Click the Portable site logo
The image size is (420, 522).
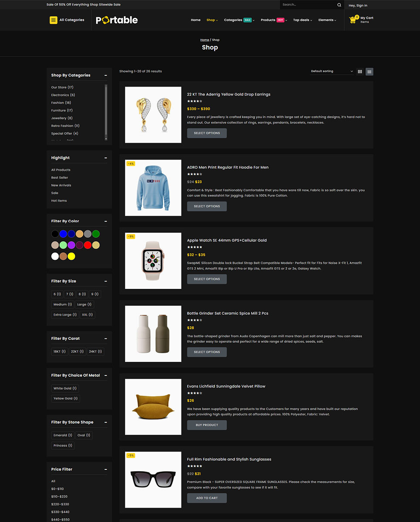point(117,20)
